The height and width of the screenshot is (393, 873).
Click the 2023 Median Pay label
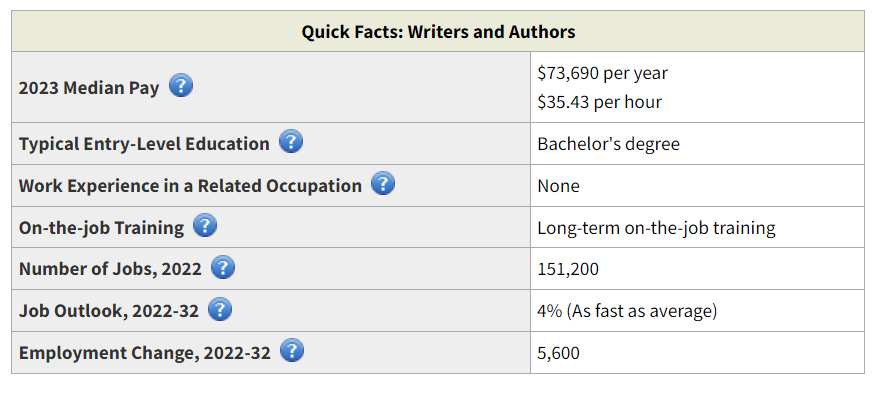coord(89,89)
